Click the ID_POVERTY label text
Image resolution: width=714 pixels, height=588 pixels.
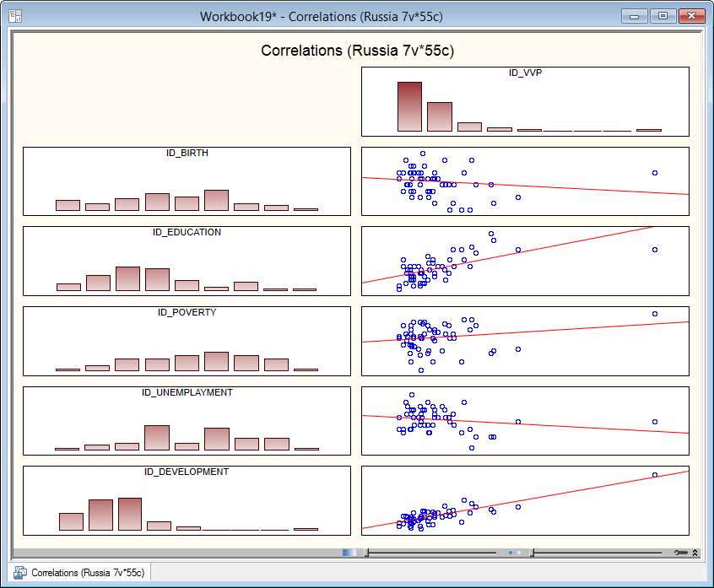pyautogui.click(x=187, y=312)
